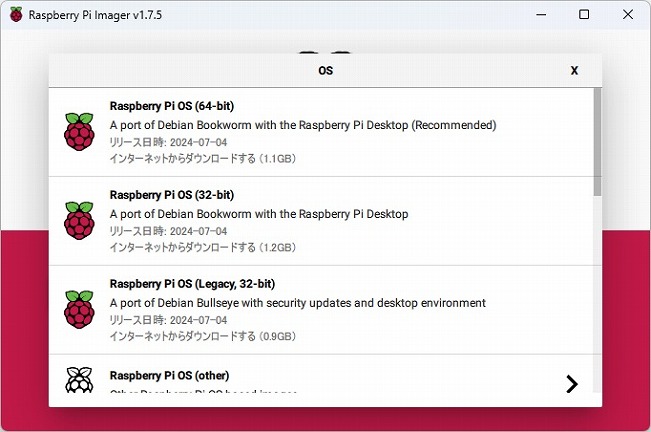Click the Raspberry Pi Imager title bar logo
This screenshot has height=432, width=651.
tap(16, 15)
